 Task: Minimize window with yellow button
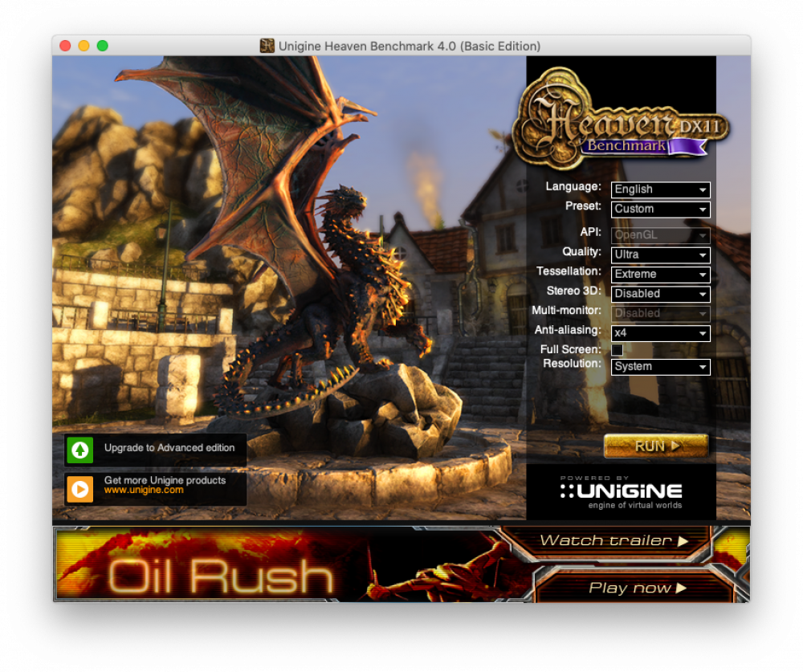84,46
